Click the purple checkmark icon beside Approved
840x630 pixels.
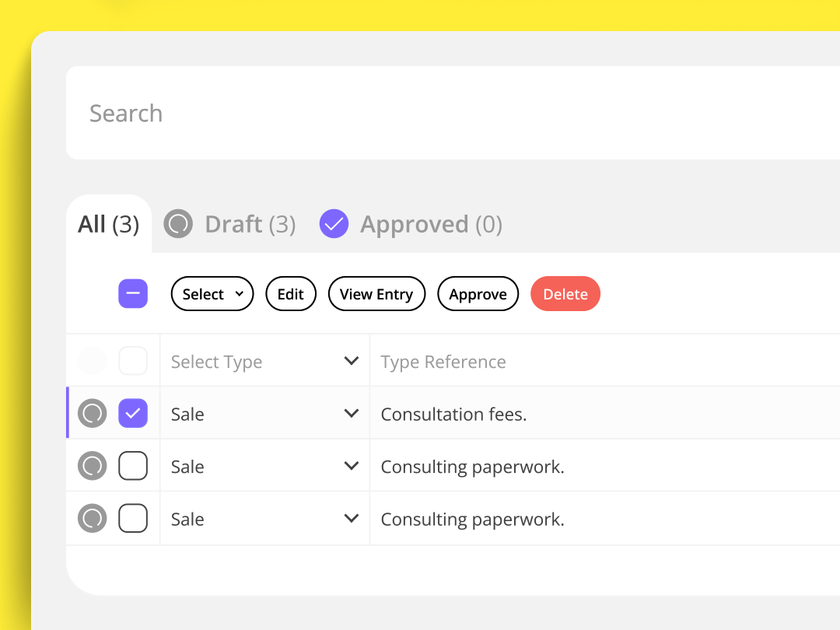334,223
